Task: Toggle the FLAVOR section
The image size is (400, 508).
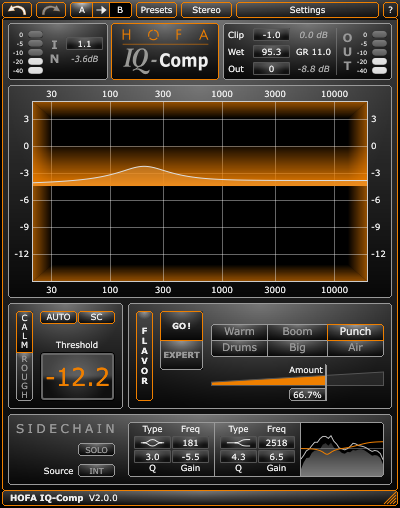Action: pos(144,356)
